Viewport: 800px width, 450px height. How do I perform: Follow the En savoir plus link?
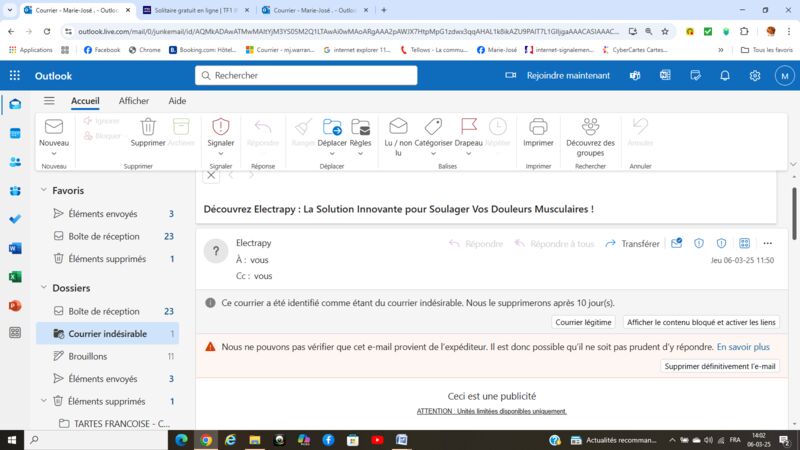[743, 347]
